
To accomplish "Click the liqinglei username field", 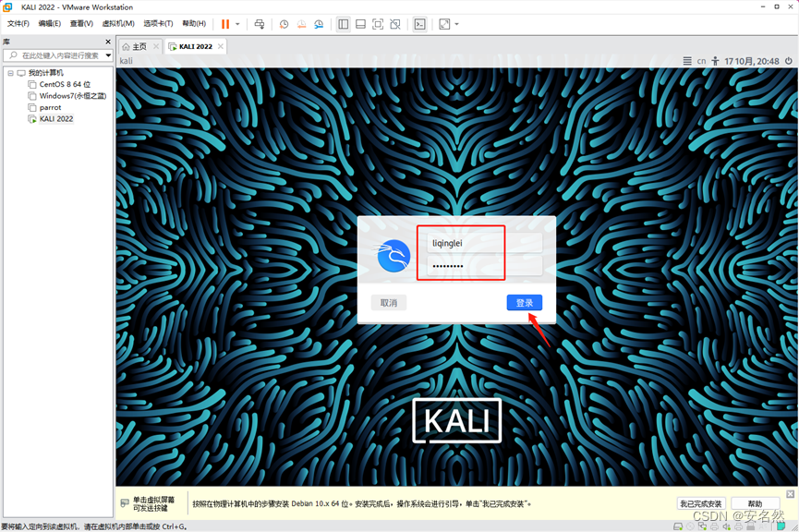I will coord(485,243).
